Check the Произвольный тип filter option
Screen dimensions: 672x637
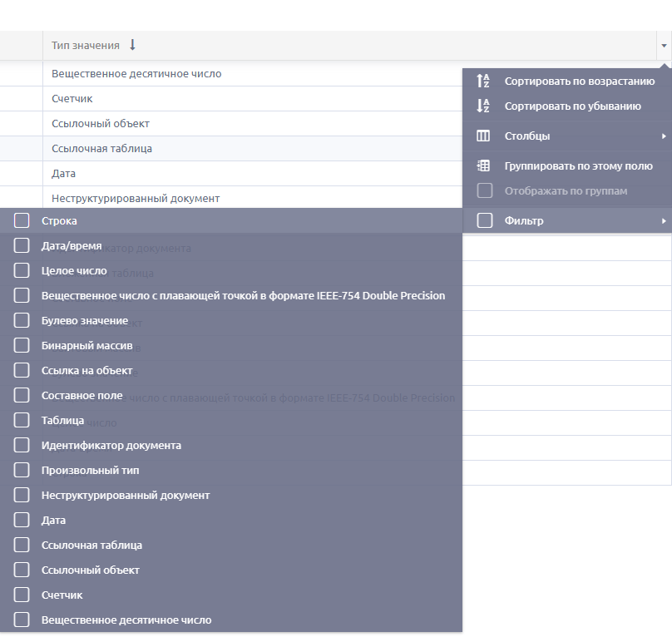click(x=22, y=470)
